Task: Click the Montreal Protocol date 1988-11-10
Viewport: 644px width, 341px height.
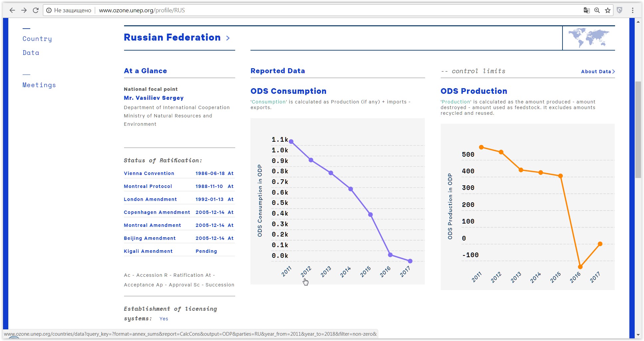Action: (209, 186)
